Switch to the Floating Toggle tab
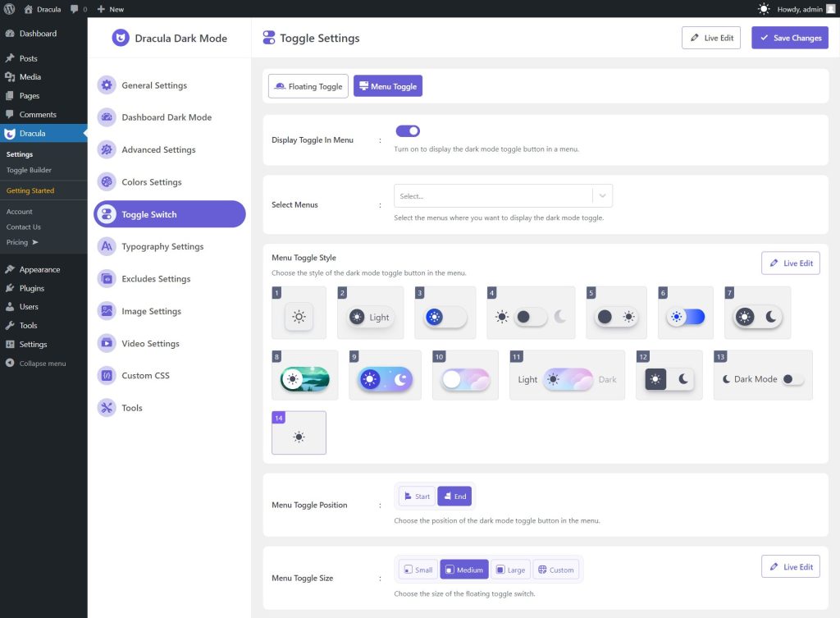 [x=308, y=86]
